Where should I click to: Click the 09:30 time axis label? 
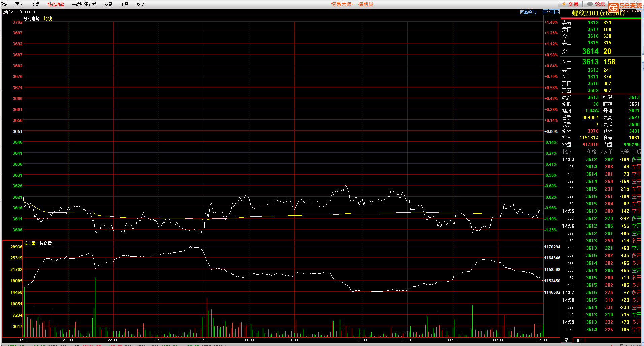coord(249,340)
